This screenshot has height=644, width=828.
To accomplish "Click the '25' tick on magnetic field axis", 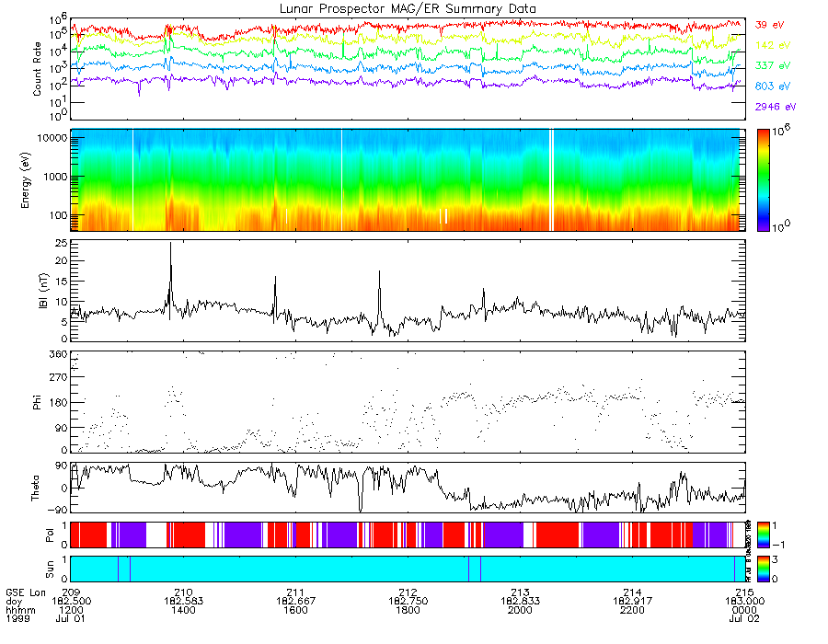I will [62, 243].
